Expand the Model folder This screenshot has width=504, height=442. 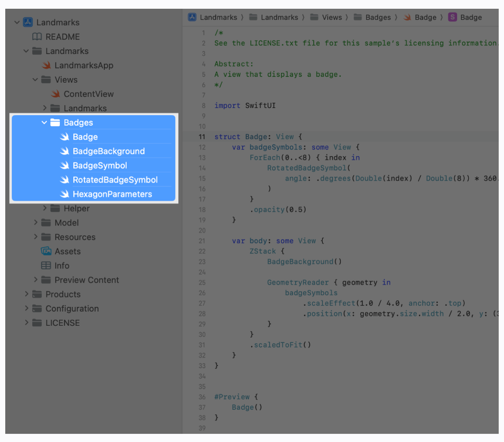35,222
